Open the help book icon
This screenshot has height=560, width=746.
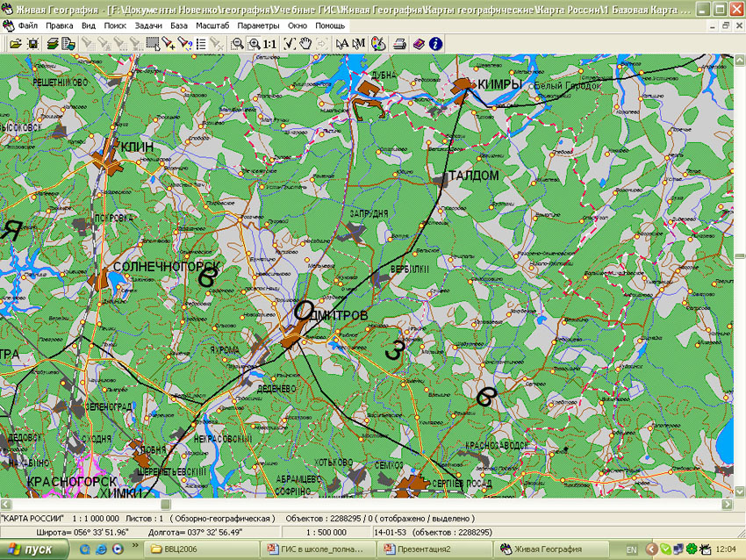[x=419, y=43]
